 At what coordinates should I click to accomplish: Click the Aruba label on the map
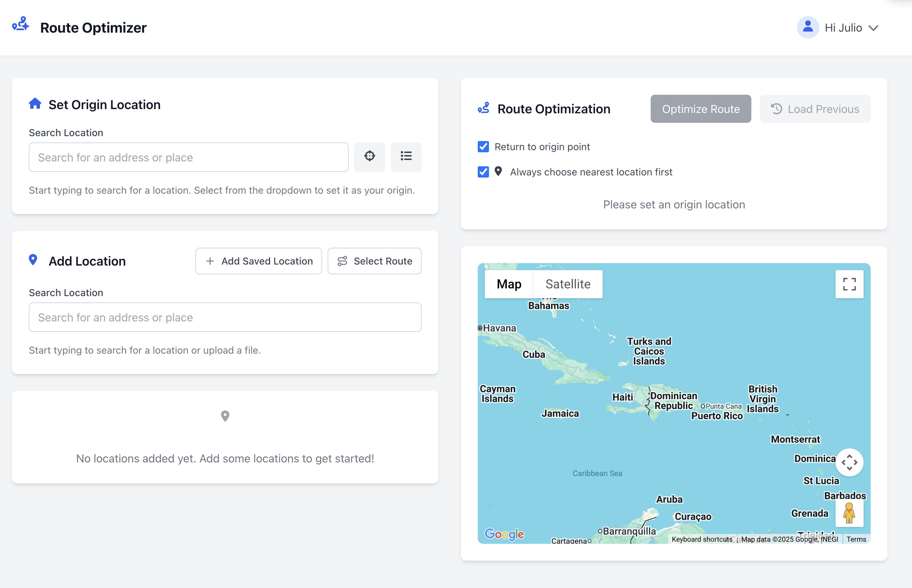coord(669,500)
